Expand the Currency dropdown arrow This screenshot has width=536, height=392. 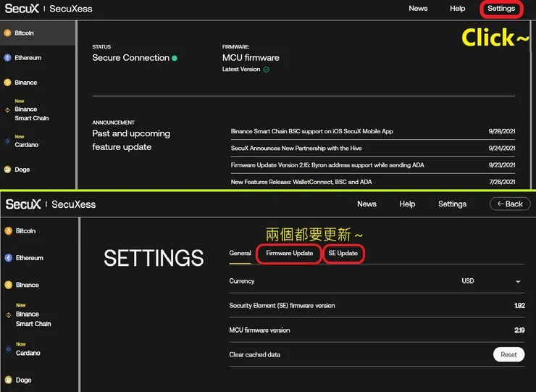(518, 282)
